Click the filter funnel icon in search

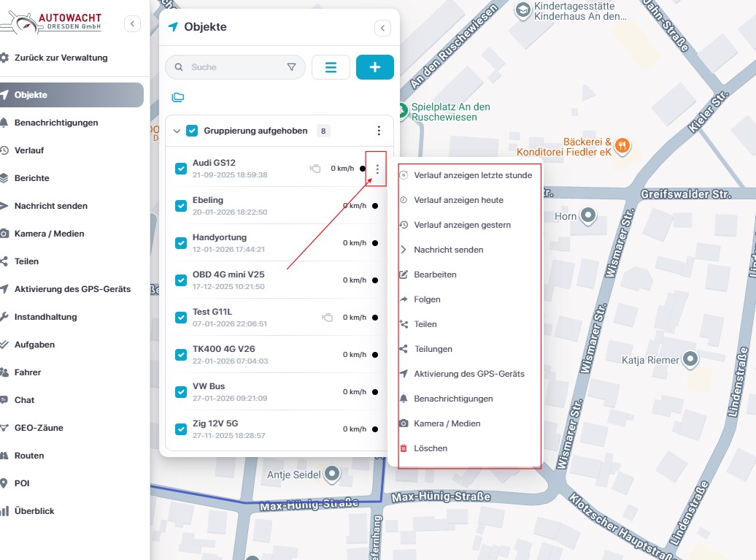coord(292,67)
